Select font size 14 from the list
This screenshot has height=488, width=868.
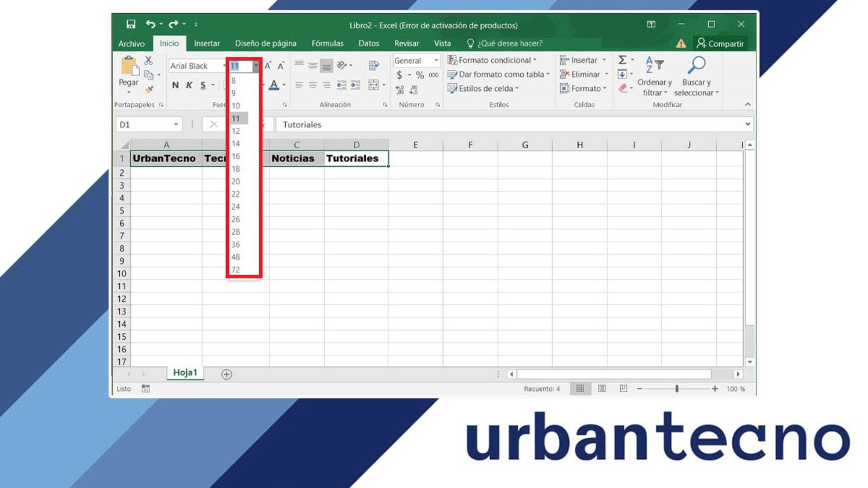pyautogui.click(x=236, y=143)
